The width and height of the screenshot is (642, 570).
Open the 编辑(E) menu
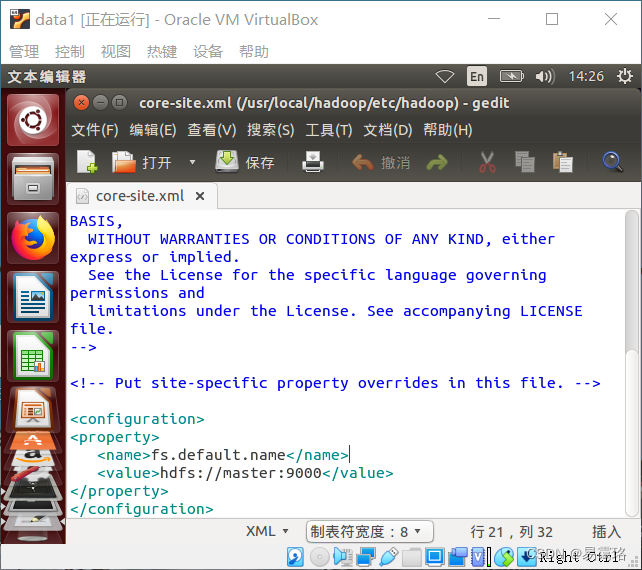153,130
